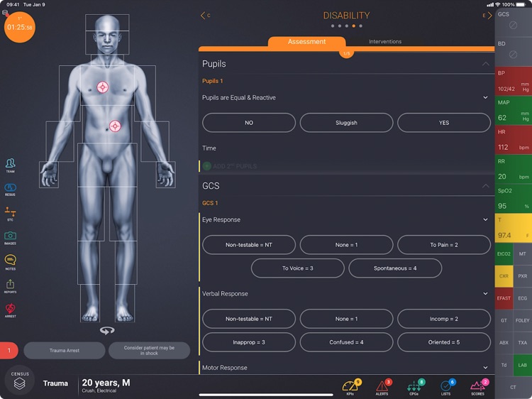
Task: Open the CXR tile
Action: (504, 276)
